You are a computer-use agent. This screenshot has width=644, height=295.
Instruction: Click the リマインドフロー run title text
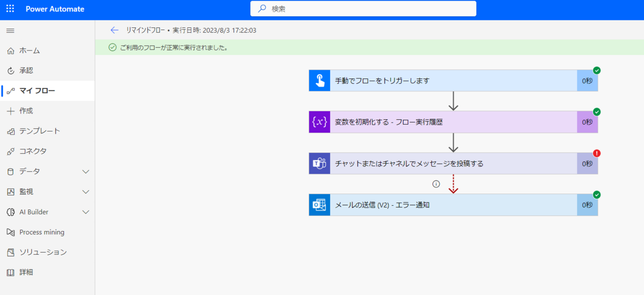(x=145, y=30)
